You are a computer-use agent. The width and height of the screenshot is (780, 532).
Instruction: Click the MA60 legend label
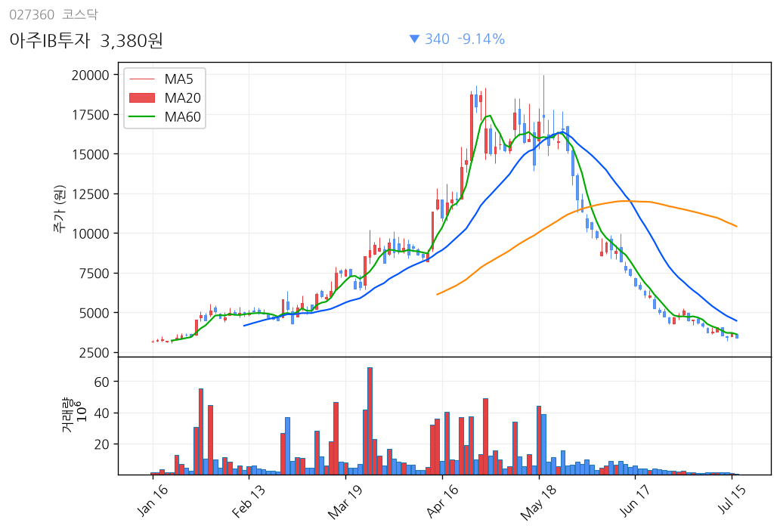click(x=183, y=117)
